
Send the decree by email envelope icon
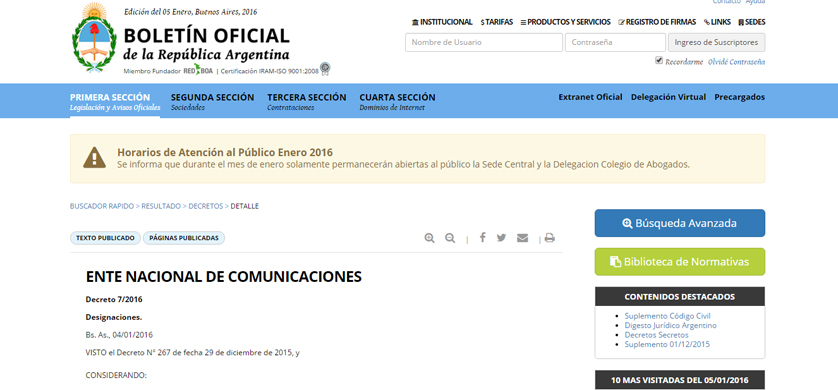(523, 238)
